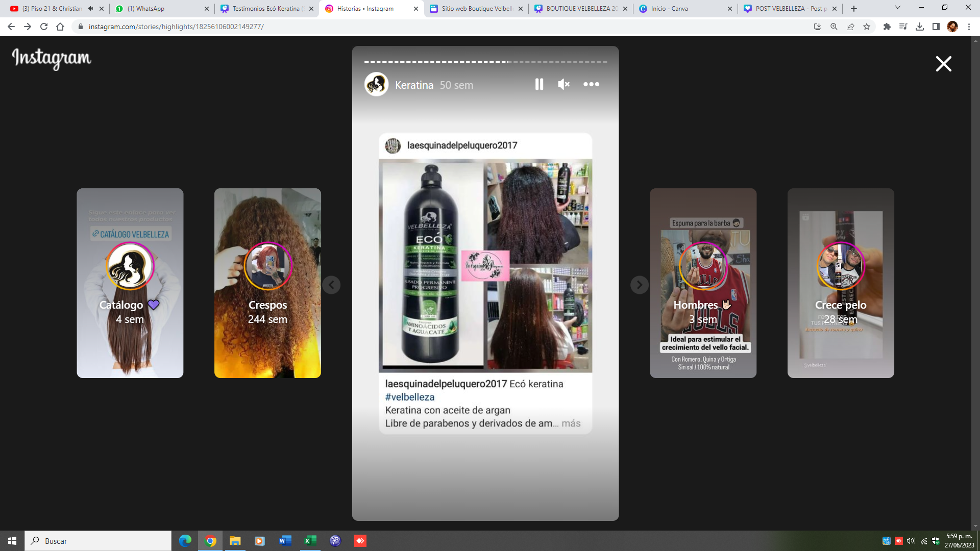Open the three-dot story options menu

591,84
